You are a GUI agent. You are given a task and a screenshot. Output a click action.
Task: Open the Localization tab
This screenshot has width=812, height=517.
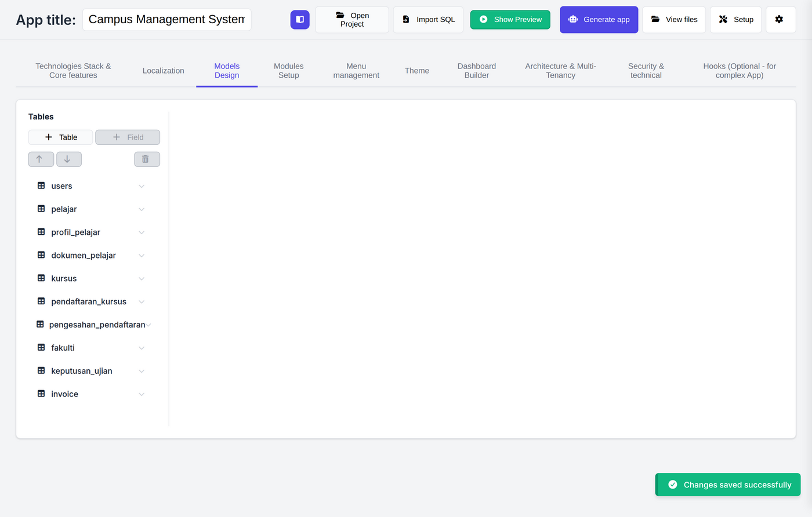click(x=164, y=71)
